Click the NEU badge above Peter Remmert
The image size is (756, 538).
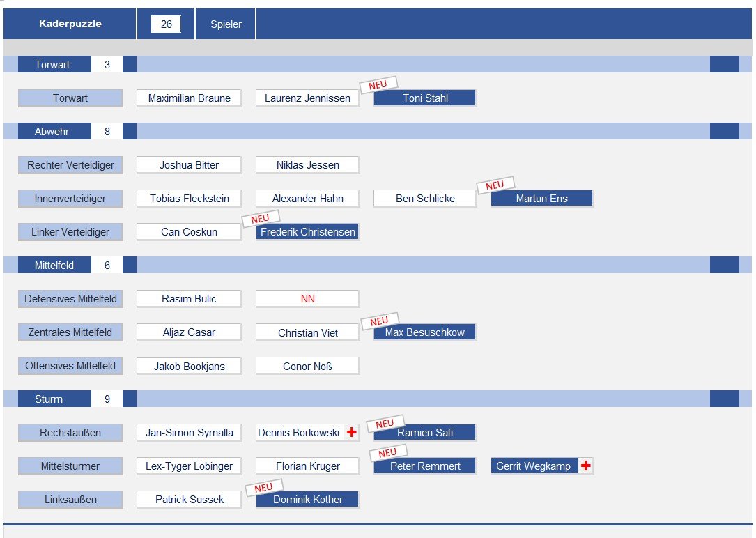[x=387, y=453]
